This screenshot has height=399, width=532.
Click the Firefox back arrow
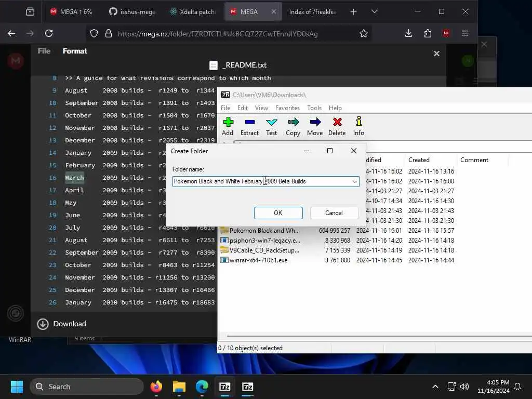click(11, 33)
